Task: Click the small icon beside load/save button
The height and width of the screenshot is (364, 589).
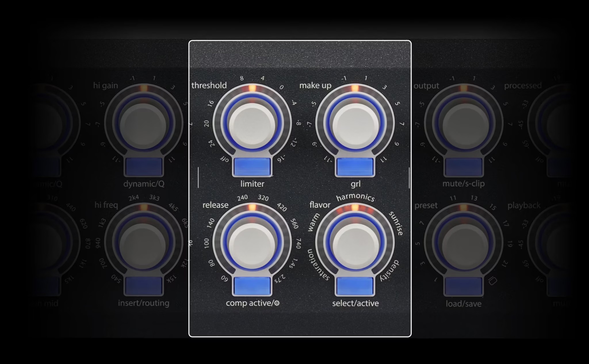Action: pyautogui.click(x=493, y=281)
